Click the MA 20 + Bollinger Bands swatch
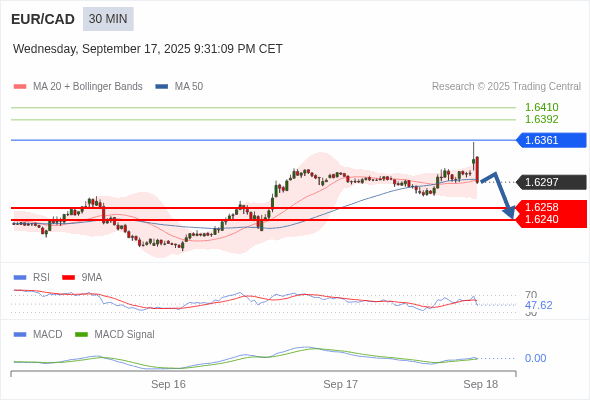Image resolution: width=590 pixels, height=400 pixels. (20, 87)
